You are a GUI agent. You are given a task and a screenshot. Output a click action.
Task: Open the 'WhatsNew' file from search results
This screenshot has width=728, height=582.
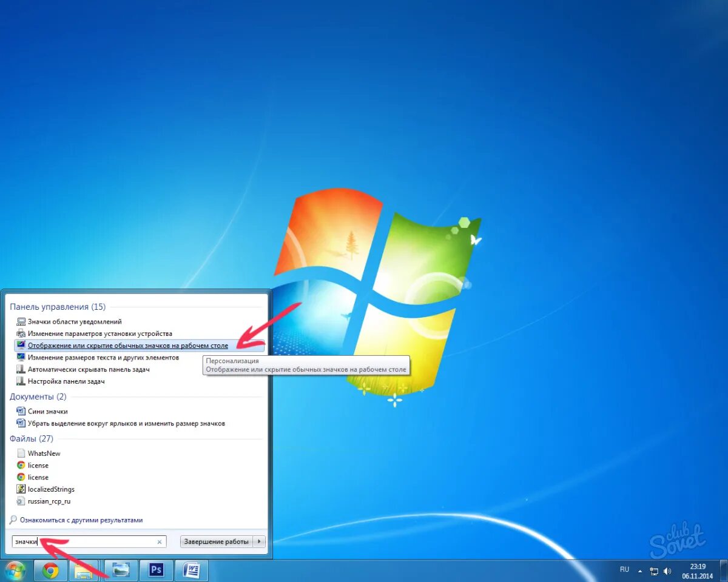44,453
